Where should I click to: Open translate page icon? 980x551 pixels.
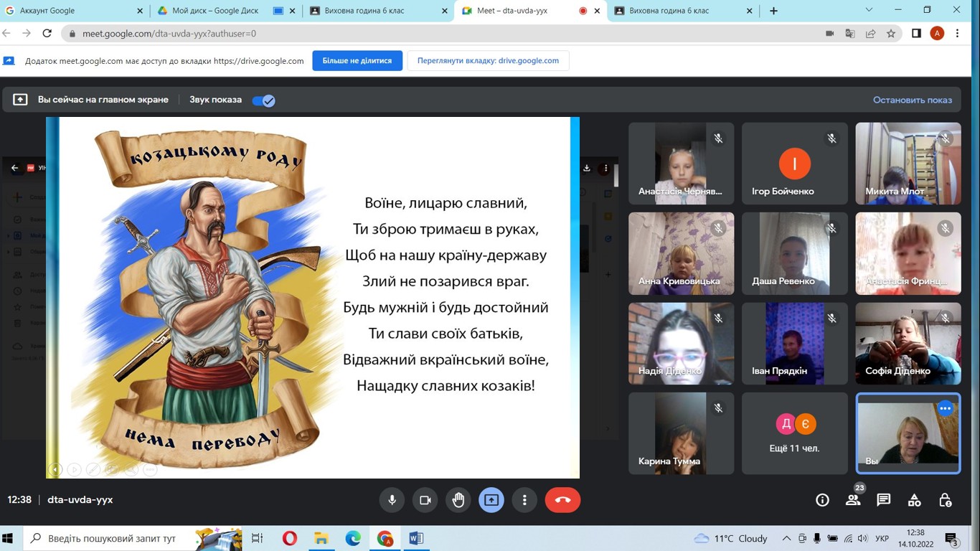point(851,33)
